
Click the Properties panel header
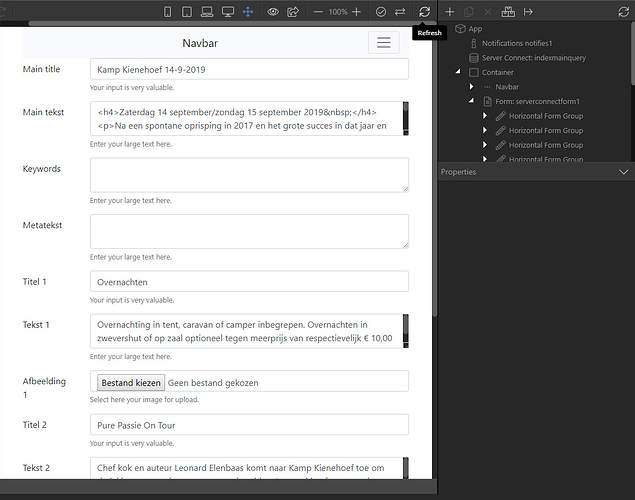535,172
